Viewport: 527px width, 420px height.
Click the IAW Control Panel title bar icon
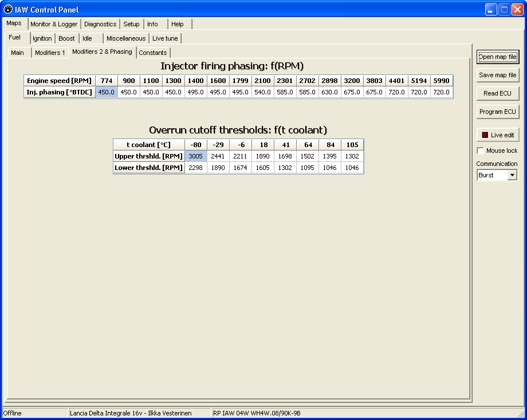click(7, 9)
